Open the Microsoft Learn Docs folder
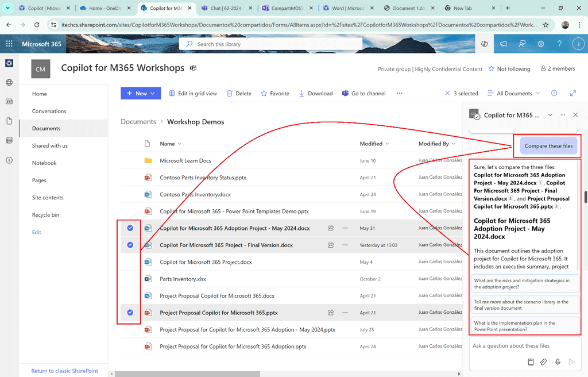The height and width of the screenshot is (377, 588). 185,160
